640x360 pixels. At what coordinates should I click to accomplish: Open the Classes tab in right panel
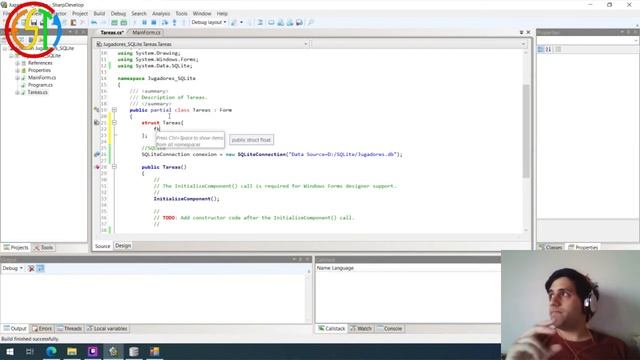pos(550,247)
